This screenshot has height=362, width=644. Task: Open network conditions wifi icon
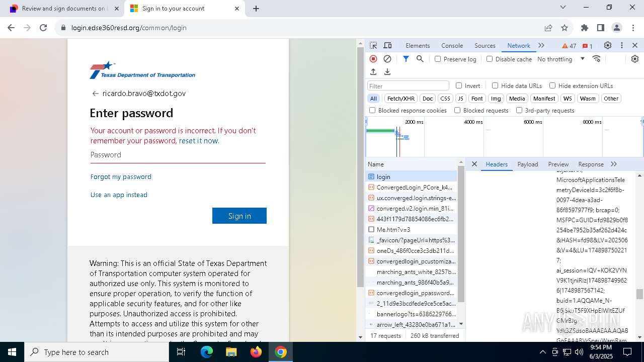pos(597,59)
